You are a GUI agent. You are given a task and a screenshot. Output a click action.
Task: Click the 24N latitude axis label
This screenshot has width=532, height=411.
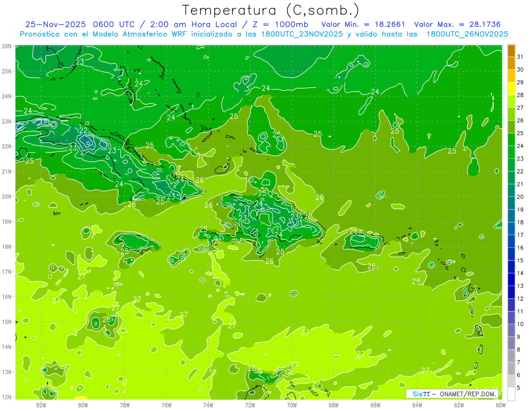[6, 96]
